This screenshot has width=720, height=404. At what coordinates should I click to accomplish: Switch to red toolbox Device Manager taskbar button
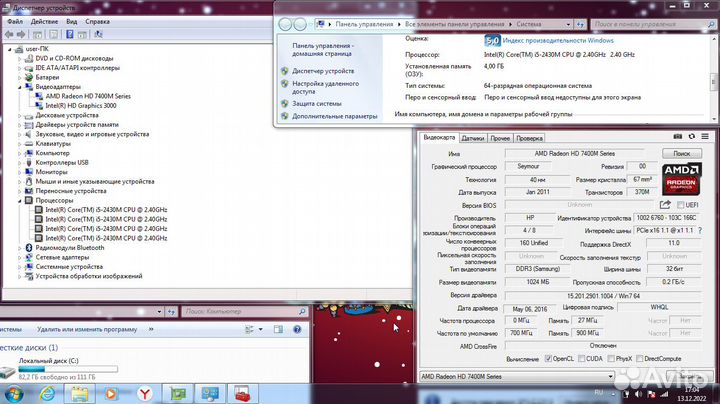pyautogui.click(x=242, y=394)
